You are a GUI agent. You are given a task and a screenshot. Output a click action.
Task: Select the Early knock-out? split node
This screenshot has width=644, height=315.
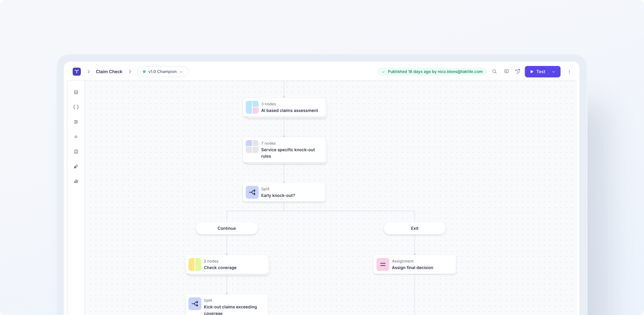(284, 192)
